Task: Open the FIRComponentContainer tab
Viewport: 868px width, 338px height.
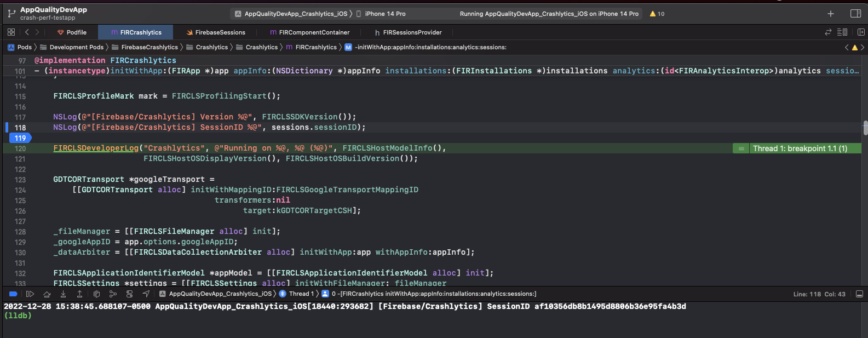Action: pyautogui.click(x=309, y=32)
